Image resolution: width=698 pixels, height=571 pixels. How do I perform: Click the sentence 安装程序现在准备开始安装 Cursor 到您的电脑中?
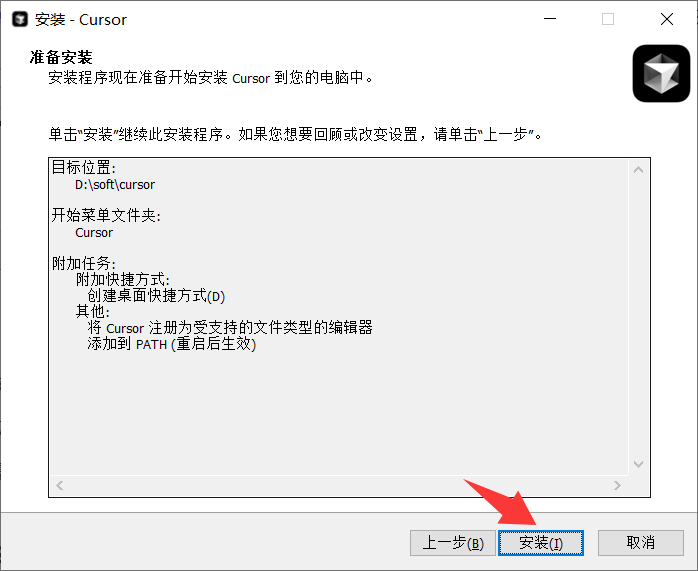coord(211,78)
